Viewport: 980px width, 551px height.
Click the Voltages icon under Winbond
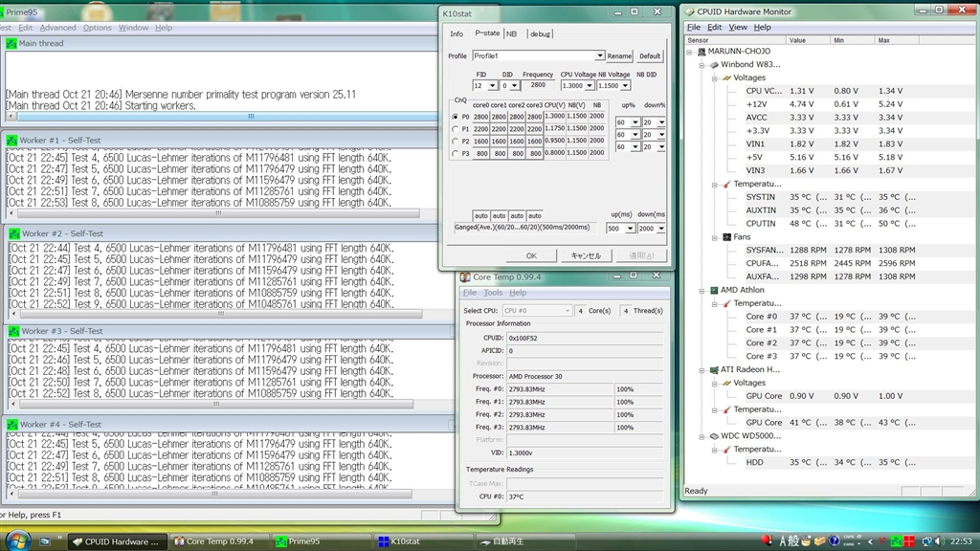pyautogui.click(x=727, y=78)
